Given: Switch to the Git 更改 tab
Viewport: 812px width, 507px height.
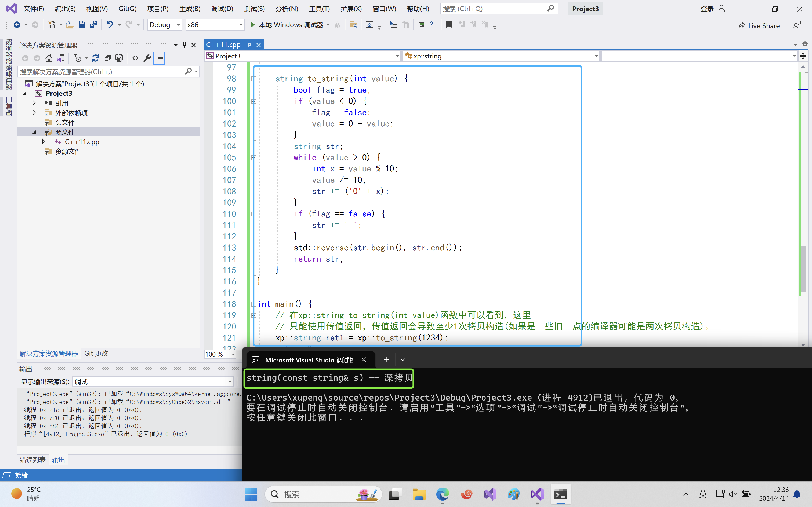Looking at the screenshot, I should pos(96,354).
